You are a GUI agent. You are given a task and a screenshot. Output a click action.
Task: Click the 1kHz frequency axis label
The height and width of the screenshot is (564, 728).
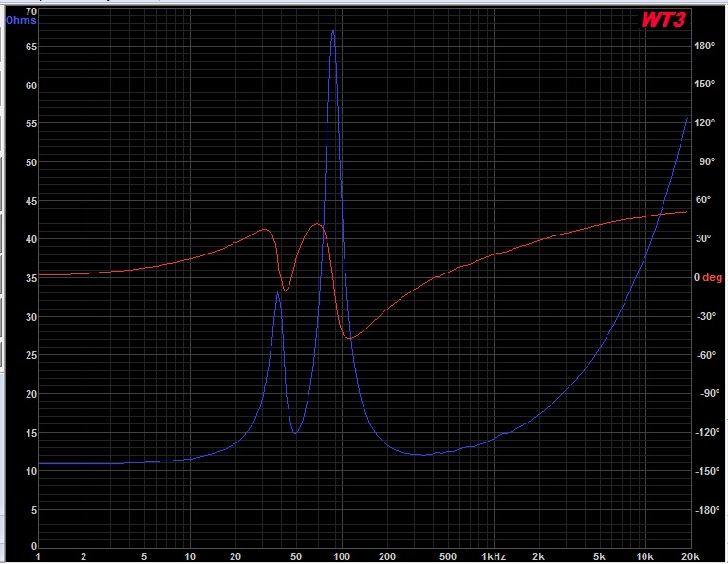493,556
